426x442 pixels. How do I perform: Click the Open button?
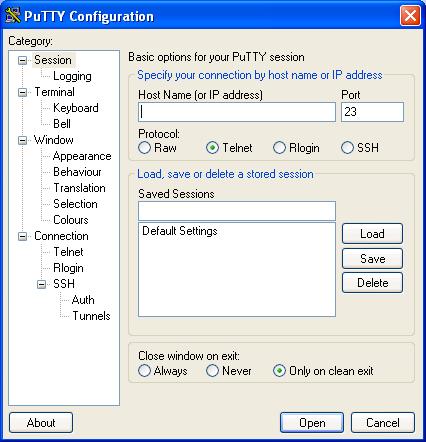click(x=312, y=423)
